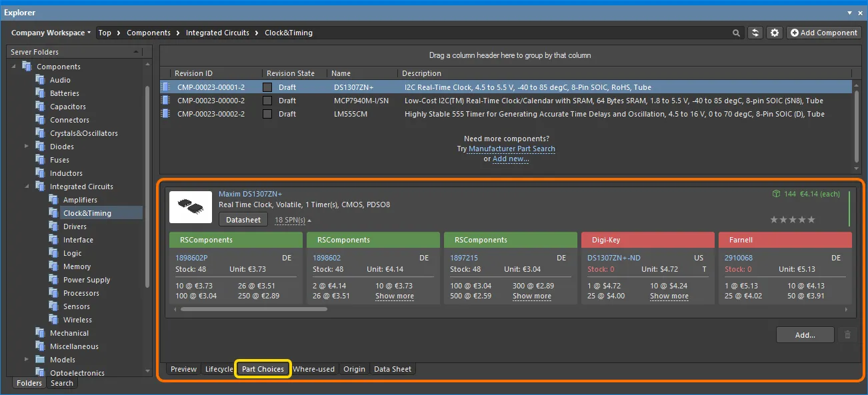Click the Processors folder icon
The image size is (868, 395).
[54, 293]
